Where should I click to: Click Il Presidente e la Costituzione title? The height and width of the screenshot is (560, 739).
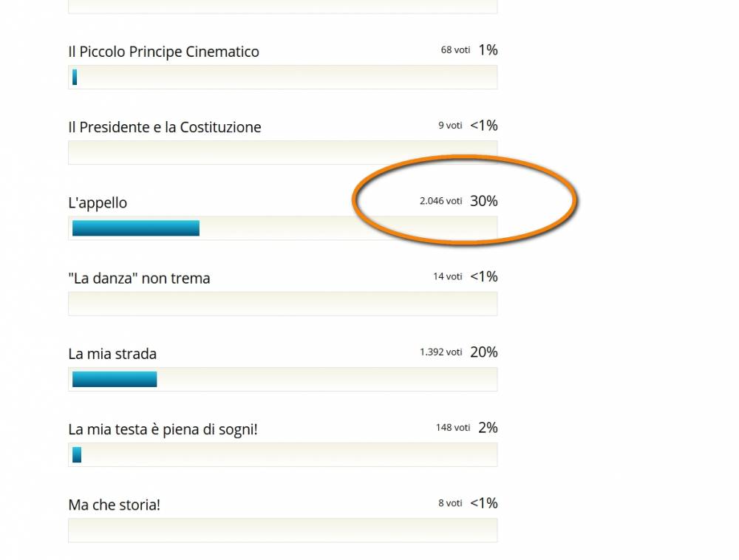(x=165, y=127)
